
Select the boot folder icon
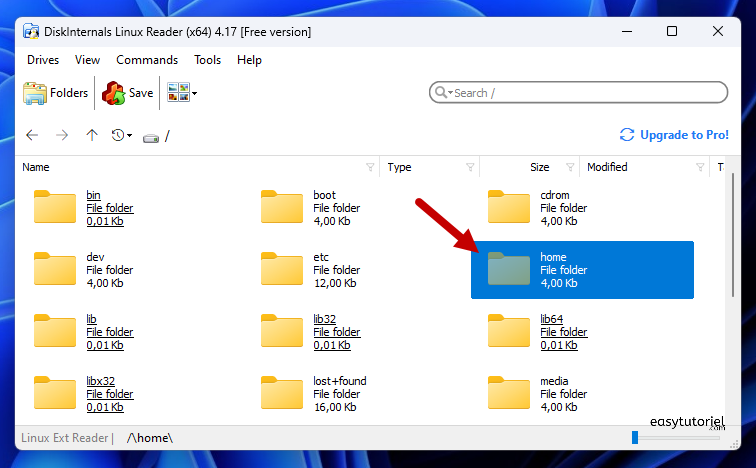pos(282,208)
